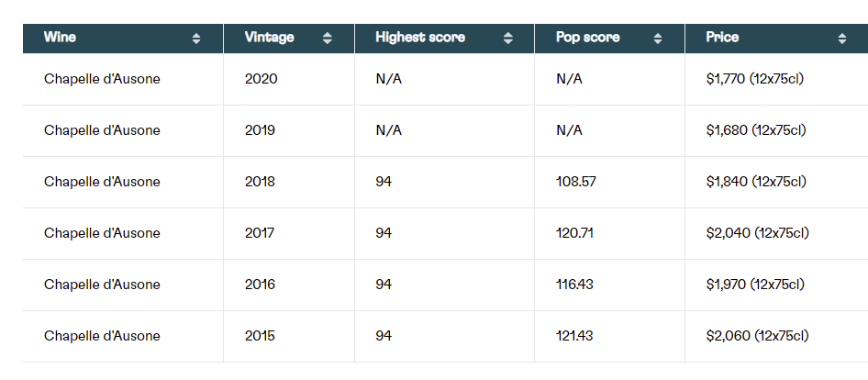Image resolution: width=868 pixels, height=380 pixels.
Task: Click the Wine column sort arrows
Action: pos(196,39)
